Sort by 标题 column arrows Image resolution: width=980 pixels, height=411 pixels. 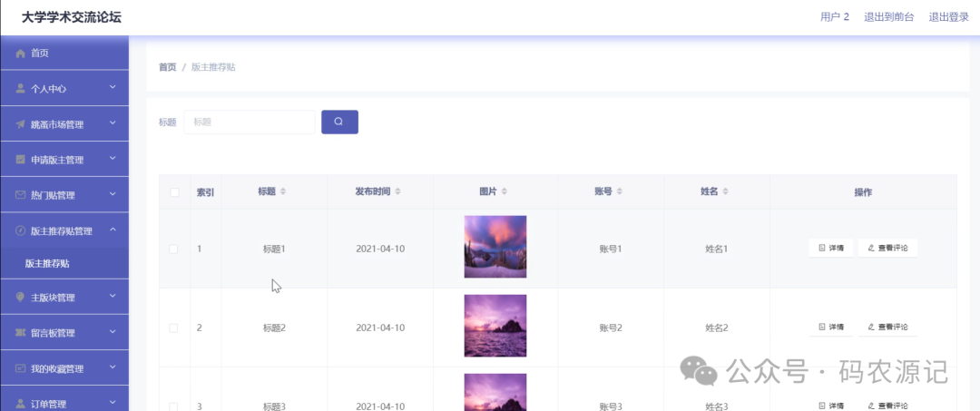click(283, 191)
